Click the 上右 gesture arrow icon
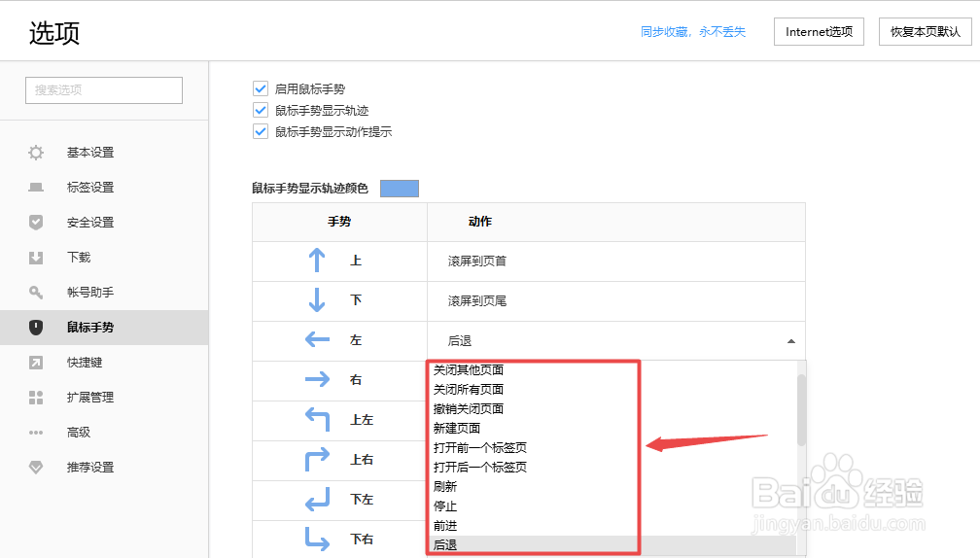This screenshot has height=558, width=980. [317, 459]
